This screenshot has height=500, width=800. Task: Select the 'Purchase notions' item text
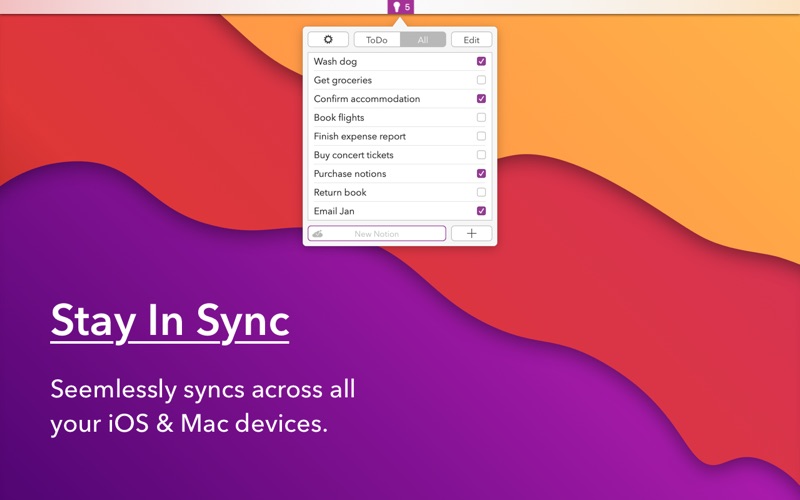350,173
